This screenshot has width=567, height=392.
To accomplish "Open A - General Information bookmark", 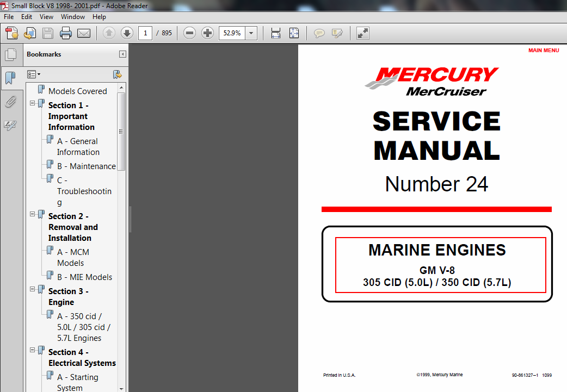I will pos(78,147).
